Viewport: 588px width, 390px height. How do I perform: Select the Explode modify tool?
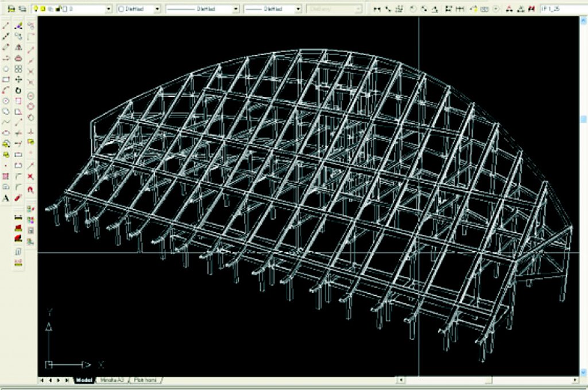18,198
